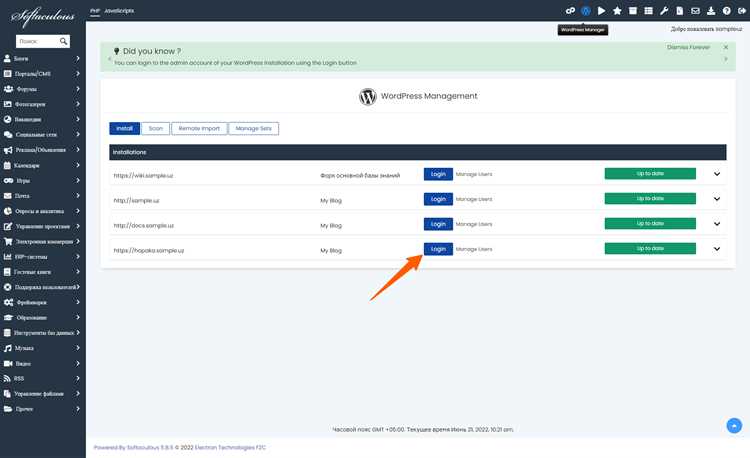Image resolution: width=750 pixels, height=458 pixels.
Task: Open the cPanel icon in top bar
Action: [x=570, y=11]
